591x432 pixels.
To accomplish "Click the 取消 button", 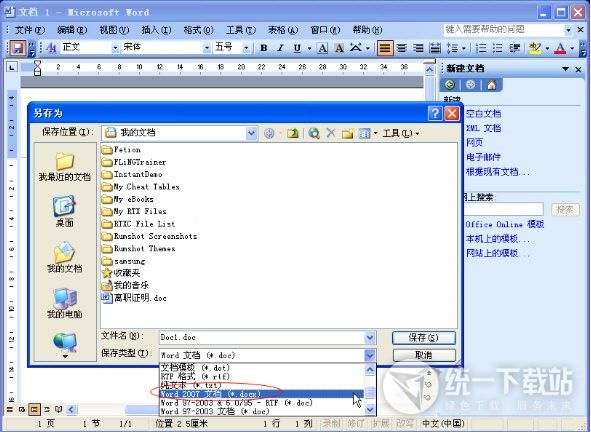I will (x=424, y=355).
